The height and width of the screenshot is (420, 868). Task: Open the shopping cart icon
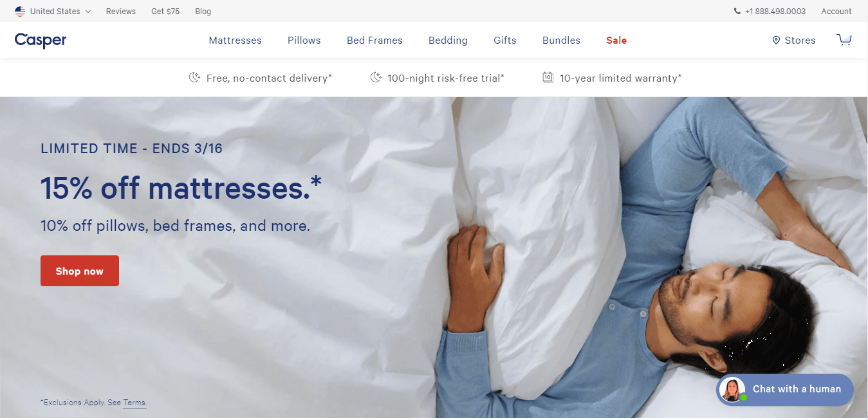click(844, 40)
